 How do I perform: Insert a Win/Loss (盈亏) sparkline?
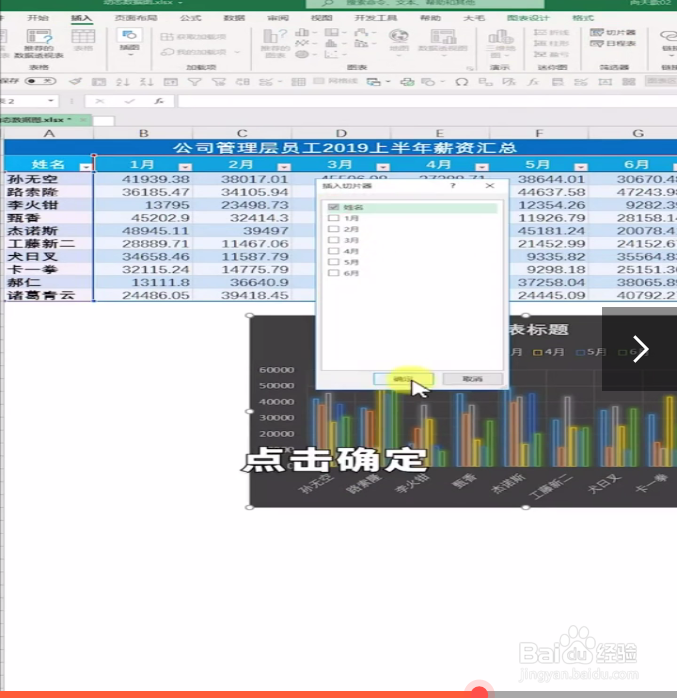point(551,54)
